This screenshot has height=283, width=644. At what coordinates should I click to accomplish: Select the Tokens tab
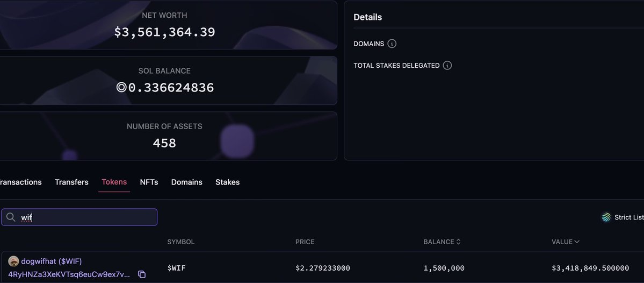coord(114,182)
